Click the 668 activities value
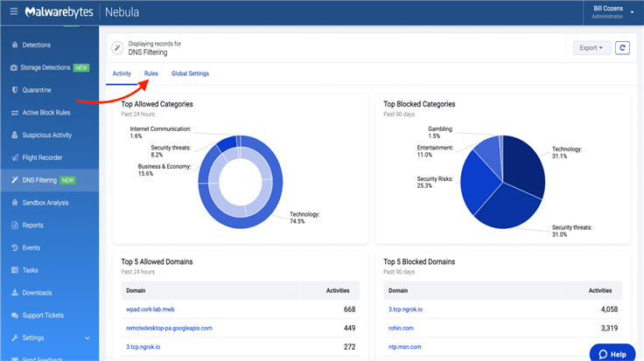Screen dimensions: 644x361 [x=349, y=309]
